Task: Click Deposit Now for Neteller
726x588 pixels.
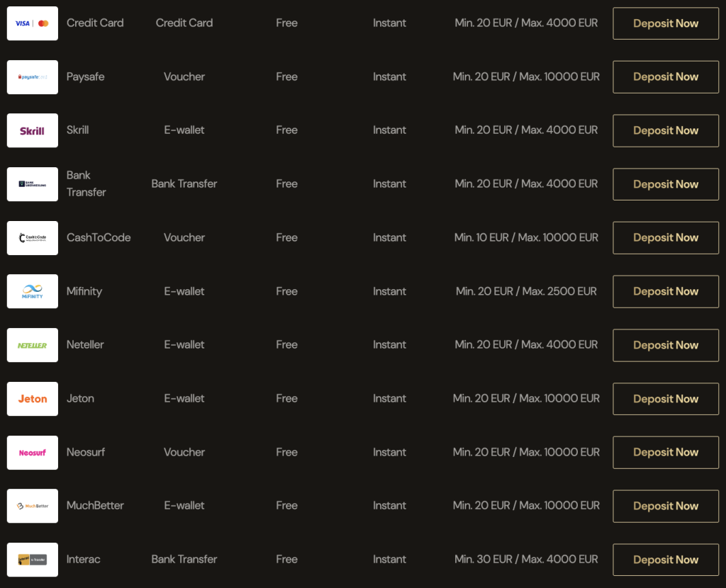Action: 666,345
